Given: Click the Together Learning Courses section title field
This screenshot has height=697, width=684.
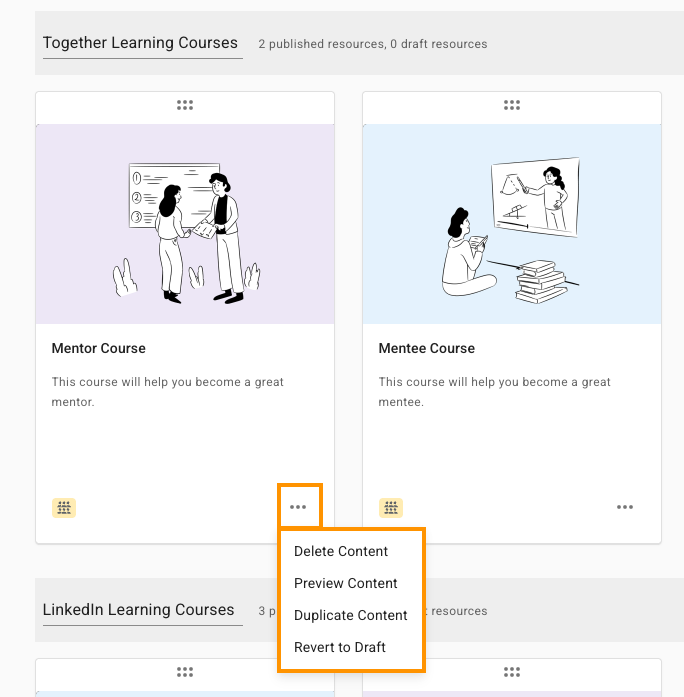Looking at the screenshot, I should pos(141,43).
